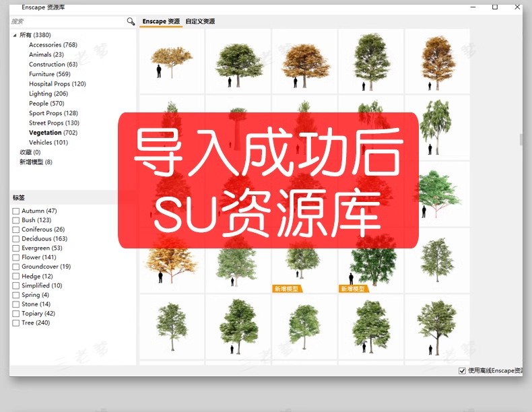
Task: Select 新增模型 (8) category
Action: point(36,162)
